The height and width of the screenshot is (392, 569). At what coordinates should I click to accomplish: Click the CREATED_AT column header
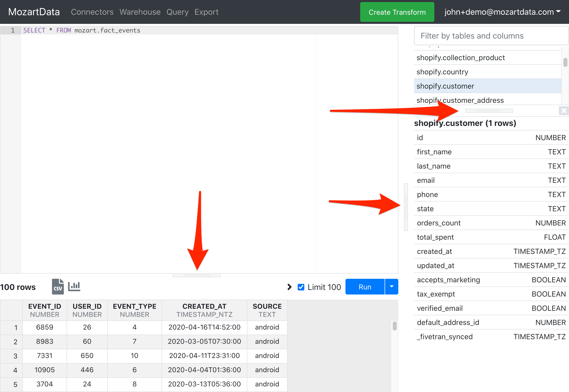point(204,310)
